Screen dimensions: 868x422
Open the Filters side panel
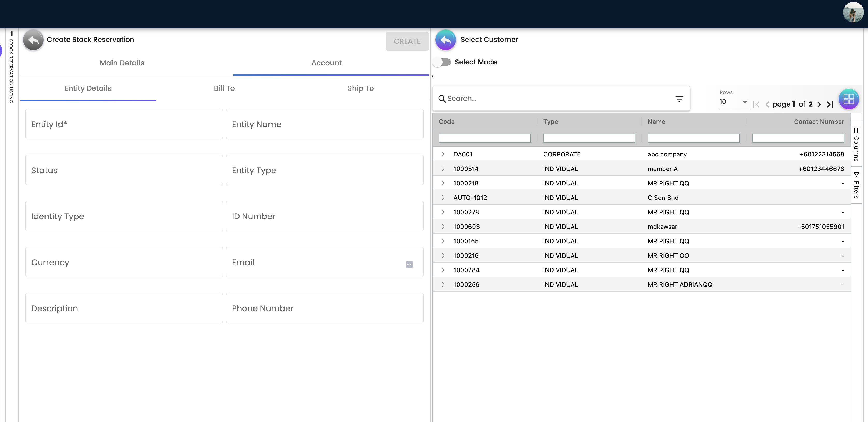[856, 185]
